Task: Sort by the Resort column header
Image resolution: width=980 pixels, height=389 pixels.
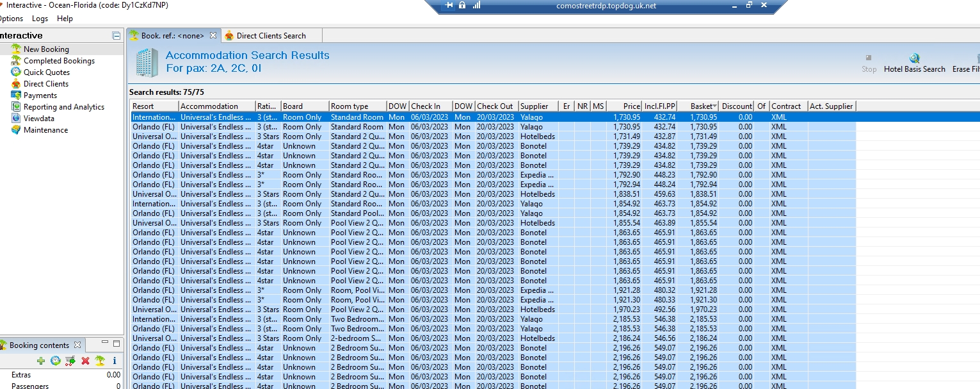Action: click(154, 106)
